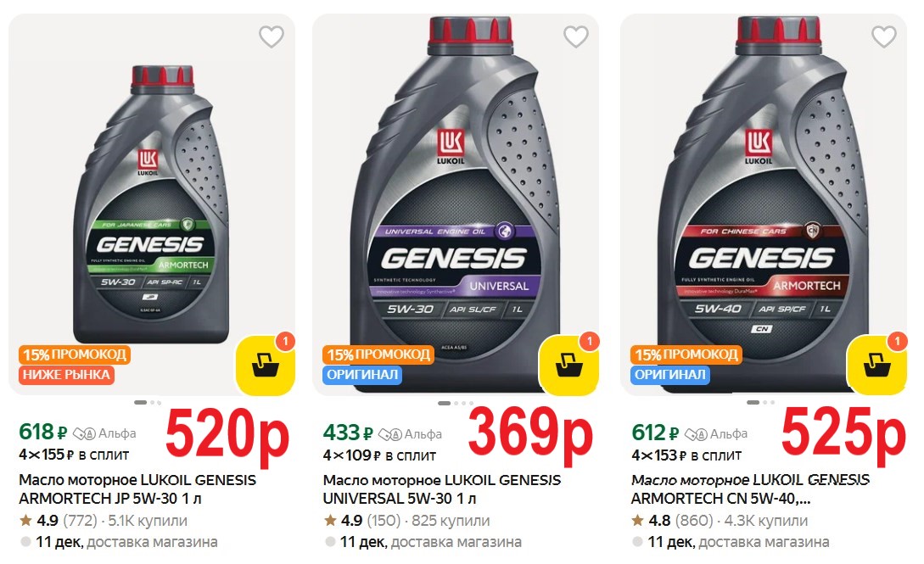Screen dimensions: 924x564
Task: Click Alfa card icon beside 618 ₽ price
Action: [84, 434]
